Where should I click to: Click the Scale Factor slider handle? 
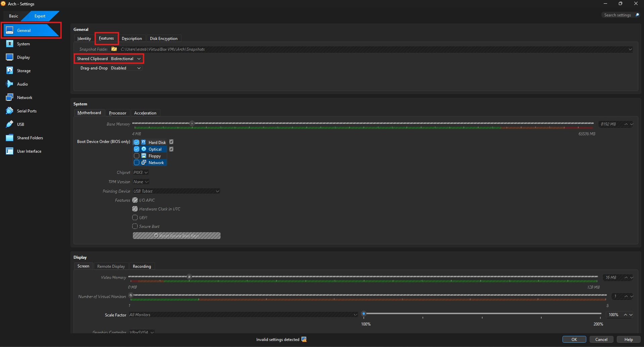point(363,314)
